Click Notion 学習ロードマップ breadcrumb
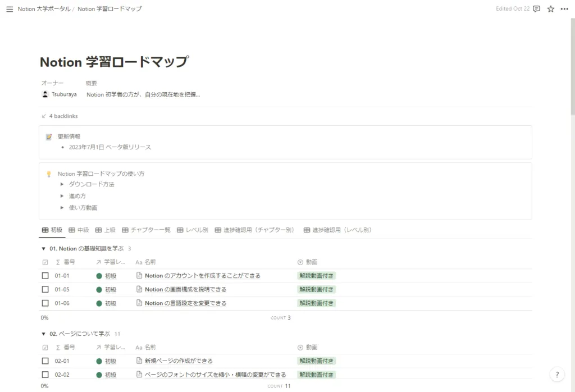The image size is (575, 392). tap(109, 9)
